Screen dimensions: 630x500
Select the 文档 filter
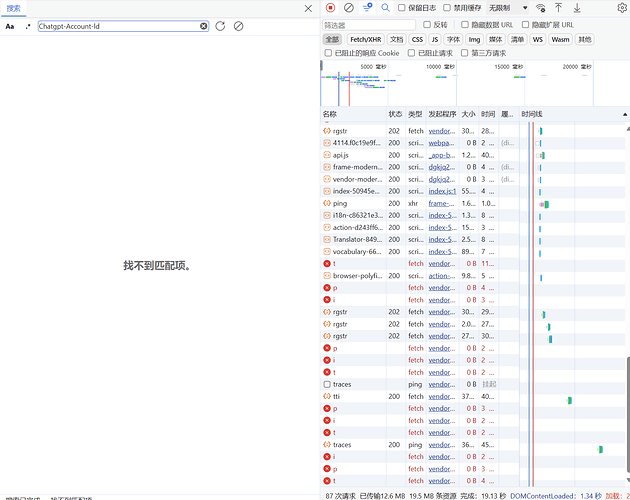(x=397, y=39)
